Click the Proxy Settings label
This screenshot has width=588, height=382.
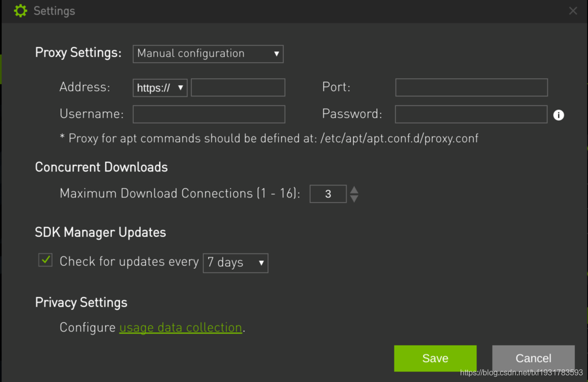point(78,52)
